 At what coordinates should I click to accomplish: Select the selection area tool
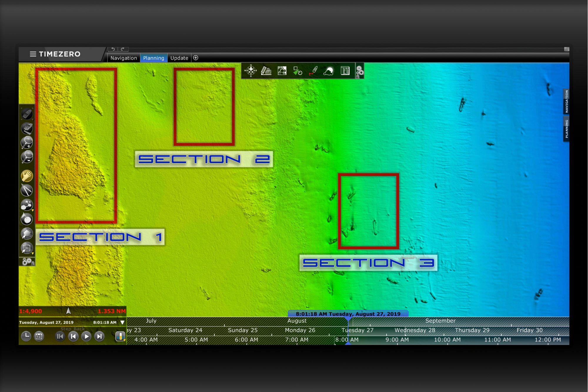coord(26,248)
